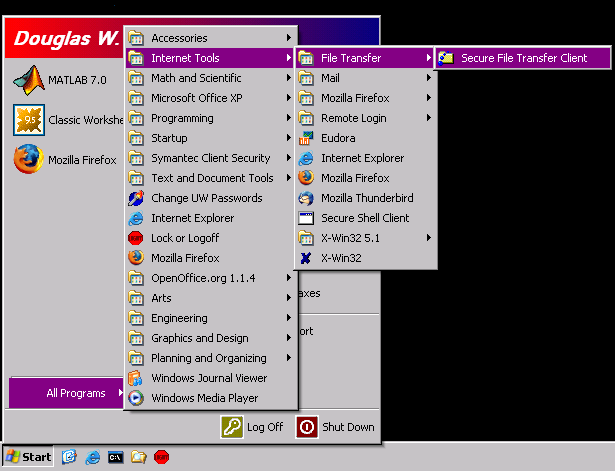Select Secure File Transfer Client
The height and width of the screenshot is (471, 615).
tap(523, 58)
